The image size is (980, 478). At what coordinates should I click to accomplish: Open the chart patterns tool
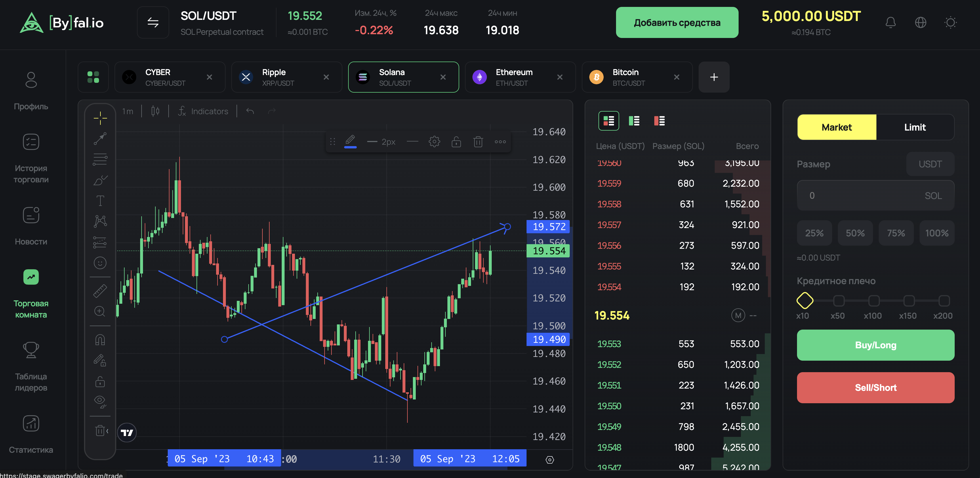pos(100,221)
